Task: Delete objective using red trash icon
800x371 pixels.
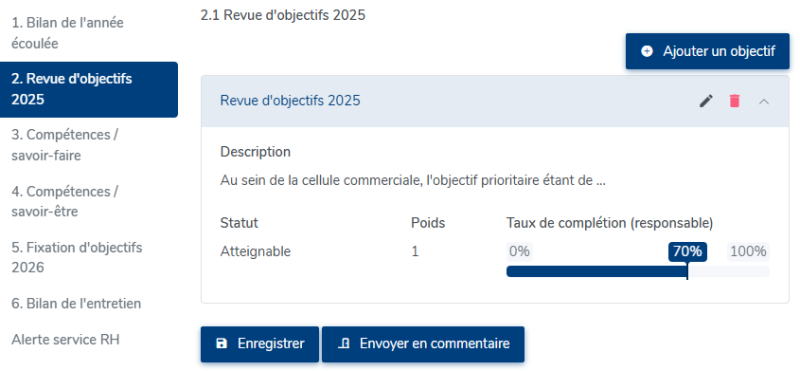Action: (735, 101)
